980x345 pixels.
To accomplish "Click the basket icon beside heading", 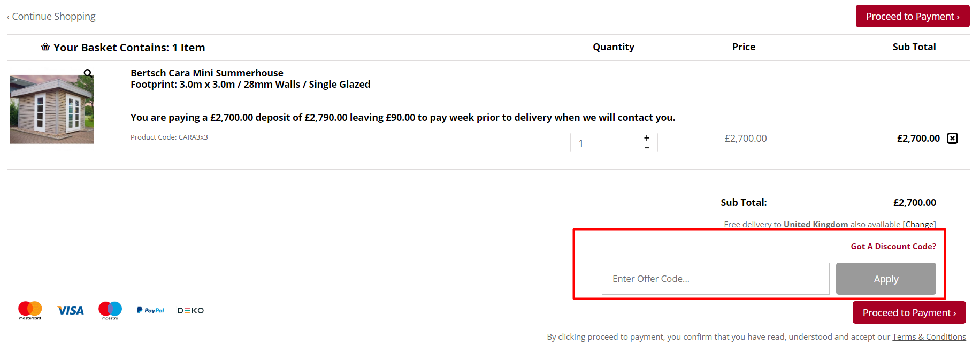I will [x=45, y=47].
